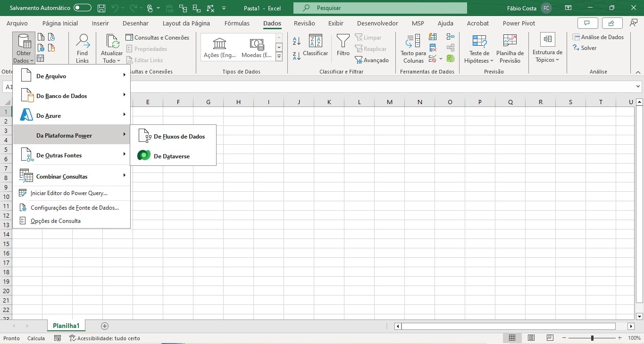
Task: Sort ascending with the A to Z icon
Action: (x=297, y=41)
